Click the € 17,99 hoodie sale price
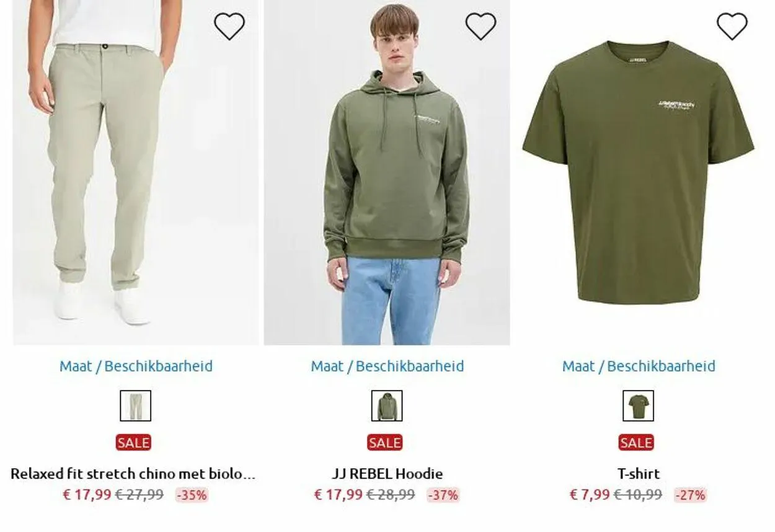 pyautogui.click(x=338, y=495)
